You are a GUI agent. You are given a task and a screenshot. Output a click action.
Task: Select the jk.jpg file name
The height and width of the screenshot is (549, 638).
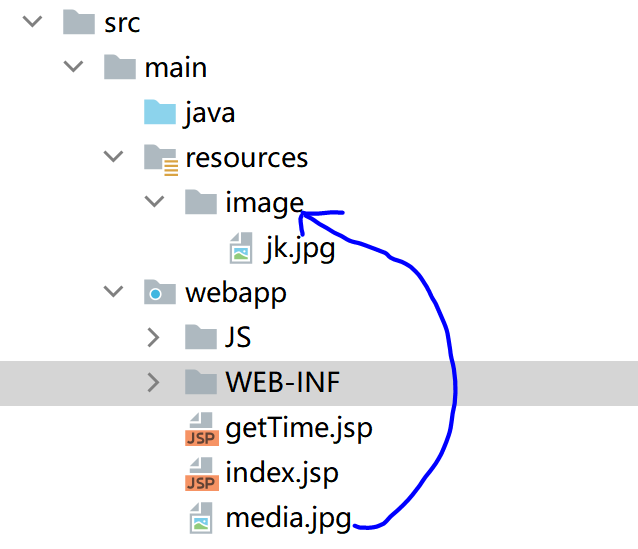pyautogui.click(x=300, y=249)
